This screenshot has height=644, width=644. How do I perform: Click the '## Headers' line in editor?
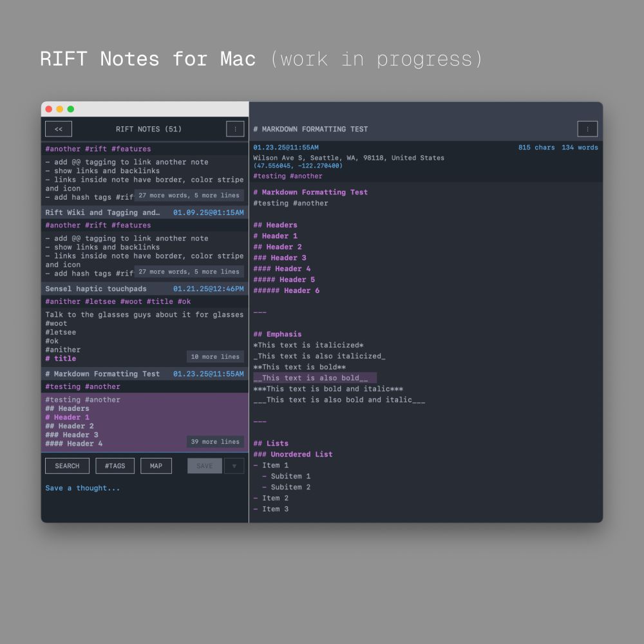275,225
